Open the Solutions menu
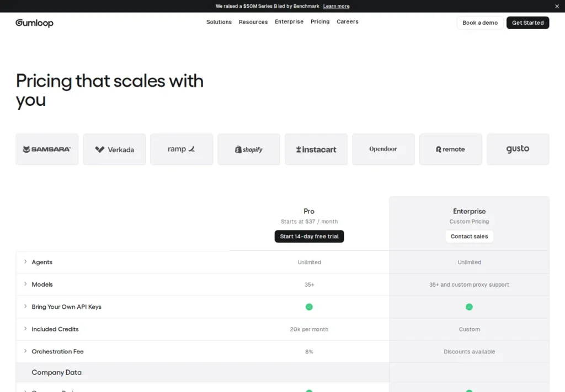Viewport: 565px width, 392px height. click(218, 22)
